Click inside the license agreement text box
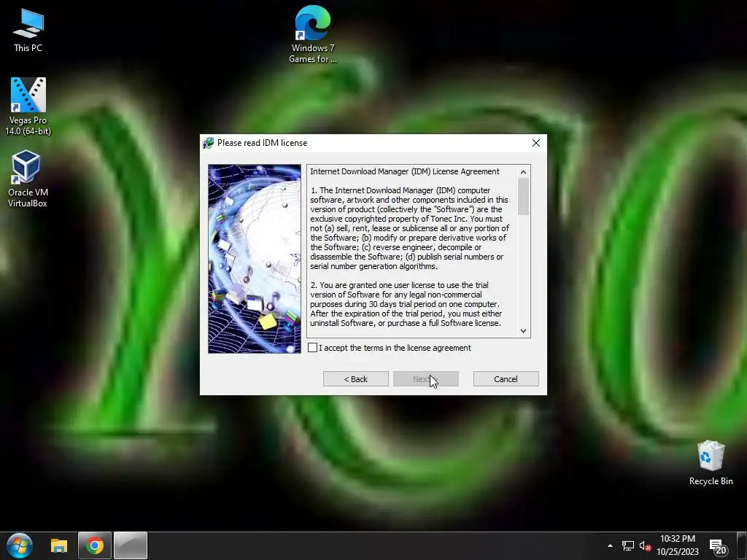The height and width of the screenshot is (560, 747). pyautogui.click(x=412, y=252)
